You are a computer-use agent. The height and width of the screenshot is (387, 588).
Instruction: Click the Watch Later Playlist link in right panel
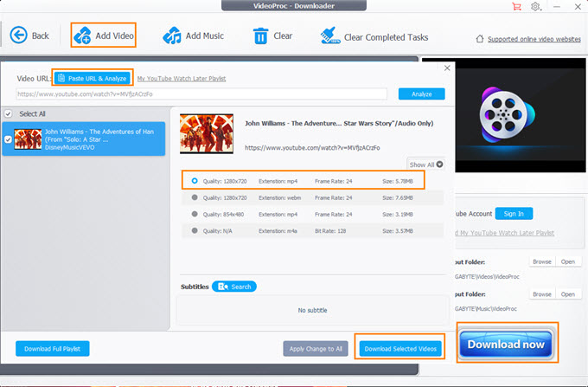(x=505, y=233)
